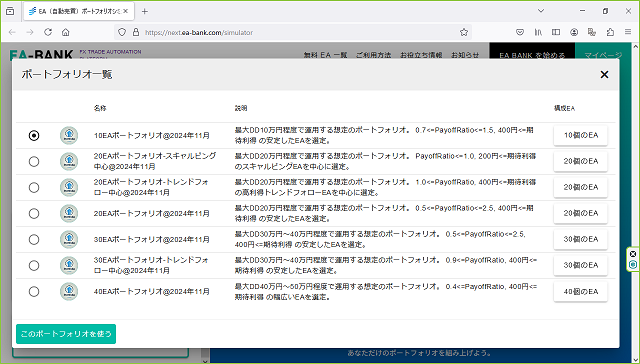
Task: Click the 説明 column header
Action: 241,108
